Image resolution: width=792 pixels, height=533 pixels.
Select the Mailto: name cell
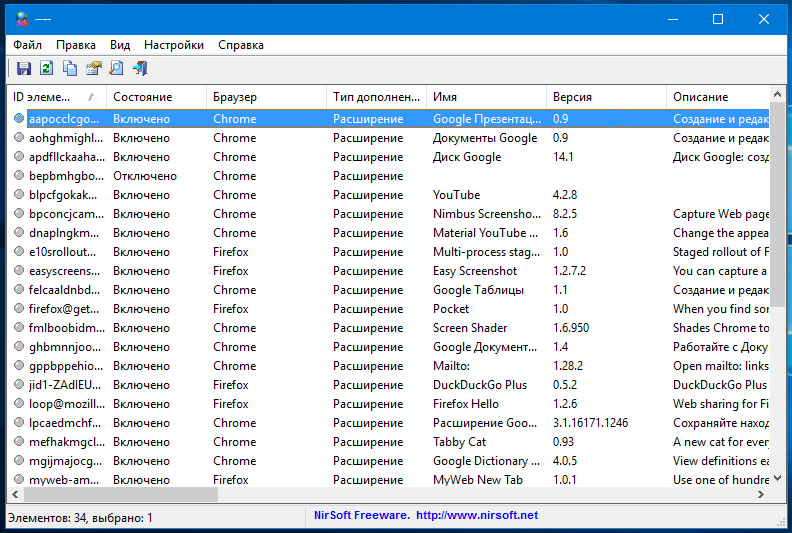click(x=451, y=366)
